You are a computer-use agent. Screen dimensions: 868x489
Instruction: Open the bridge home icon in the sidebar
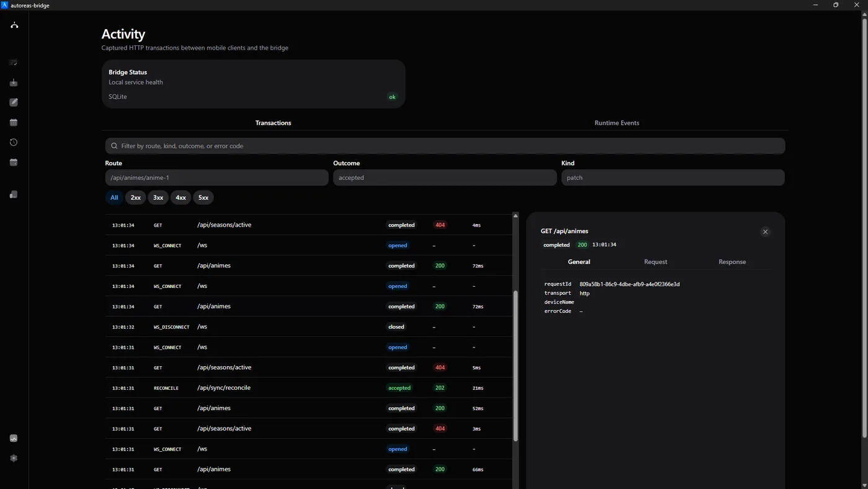pyautogui.click(x=14, y=25)
